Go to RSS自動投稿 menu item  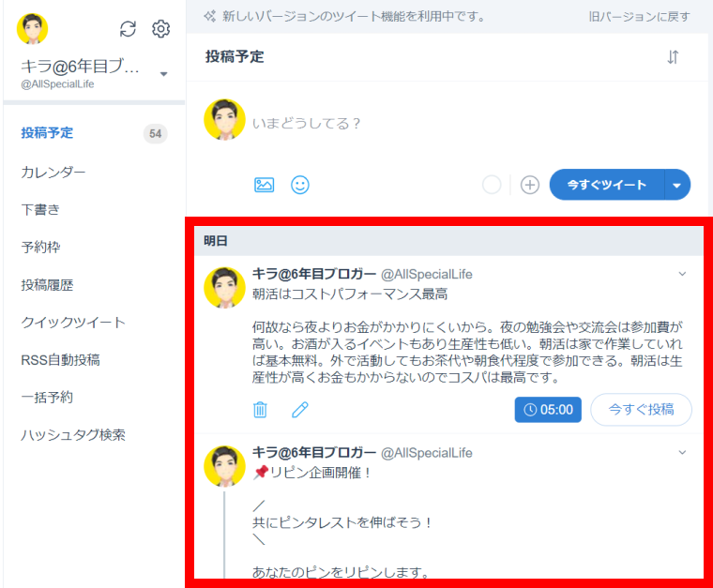[x=60, y=360]
